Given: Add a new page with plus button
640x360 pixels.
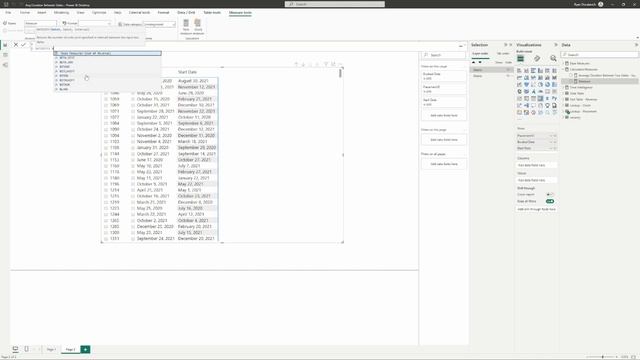Looking at the screenshot, I should point(85,349).
